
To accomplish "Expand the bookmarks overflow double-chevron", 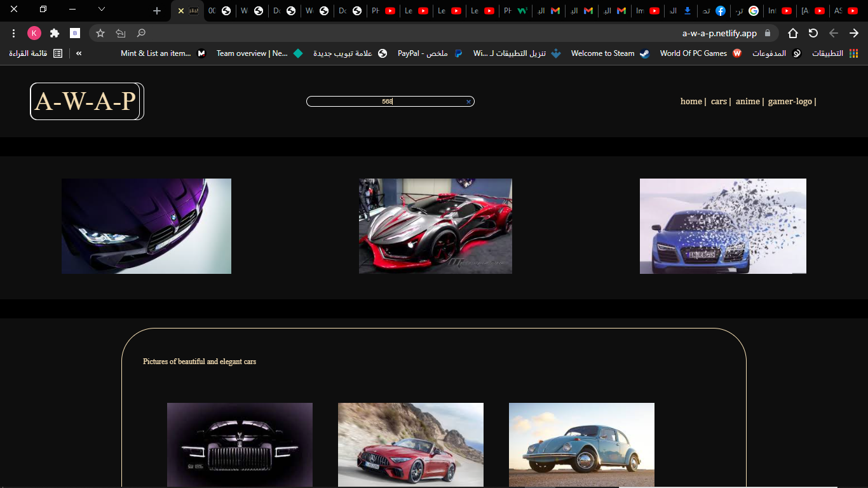I will pyautogui.click(x=79, y=53).
